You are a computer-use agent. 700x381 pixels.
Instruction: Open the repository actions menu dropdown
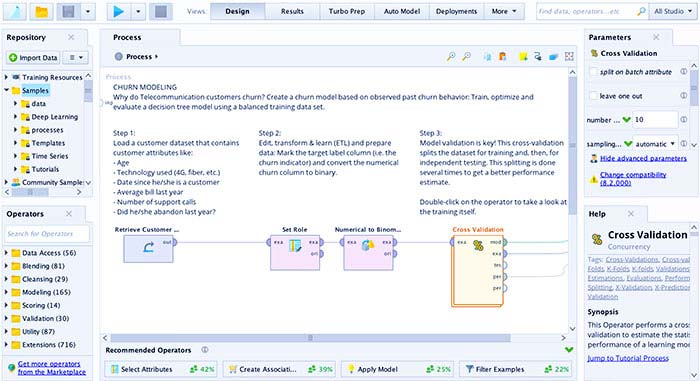(75, 58)
